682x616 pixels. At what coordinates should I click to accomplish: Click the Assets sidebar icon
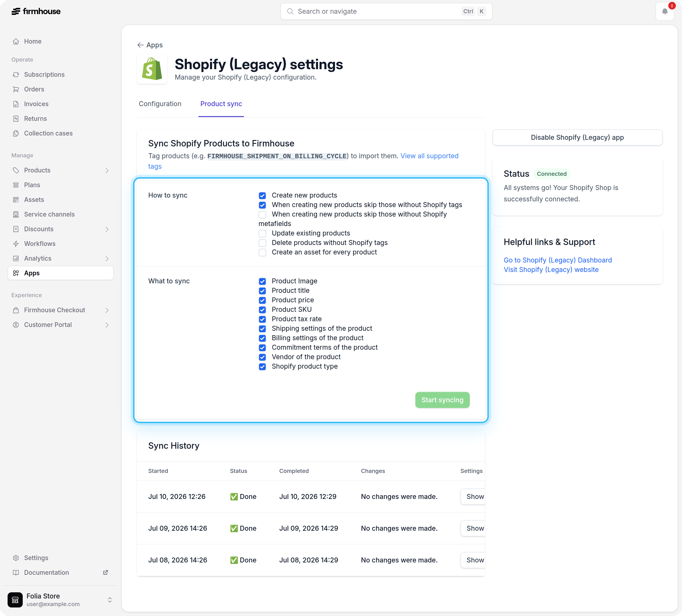[x=16, y=200]
